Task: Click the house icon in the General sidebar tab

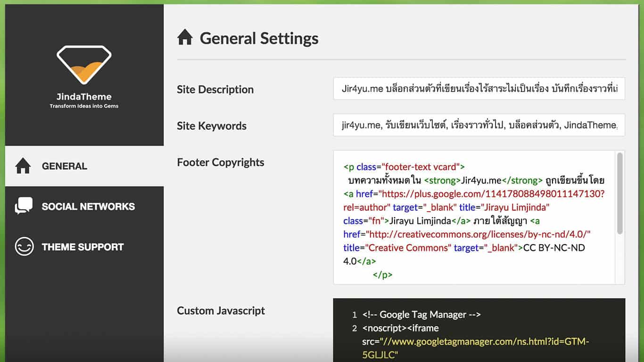Action: [x=23, y=166]
